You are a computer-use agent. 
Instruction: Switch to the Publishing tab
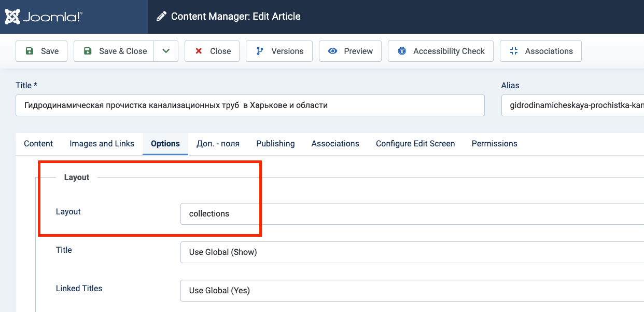pyautogui.click(x=275, y=144)
